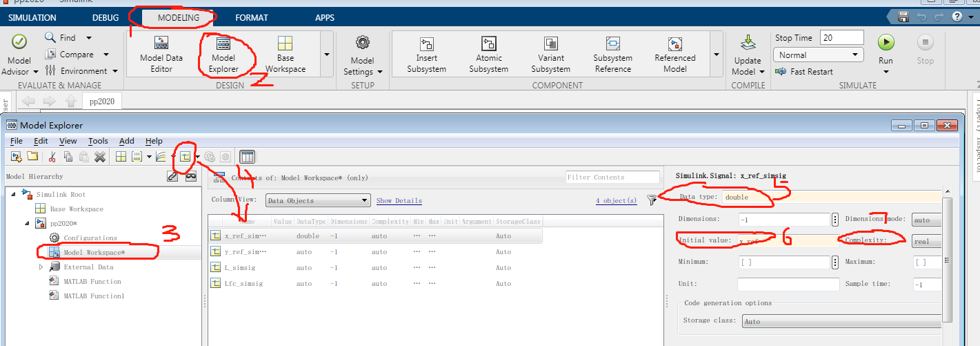Viewport: 980px width, 346px height.
Task: Cut with the scissors icon
Action: click(x=52, y=157)
